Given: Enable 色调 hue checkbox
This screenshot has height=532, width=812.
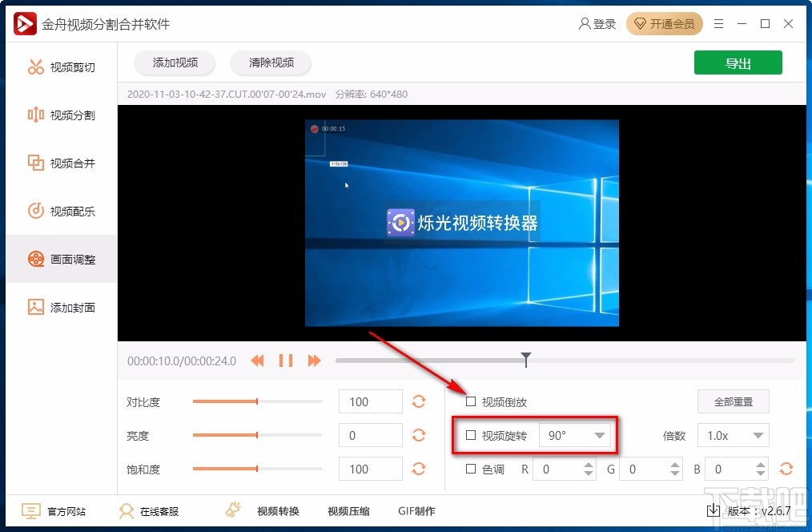Looking at the screenshot, I should [x=471, y=469].
